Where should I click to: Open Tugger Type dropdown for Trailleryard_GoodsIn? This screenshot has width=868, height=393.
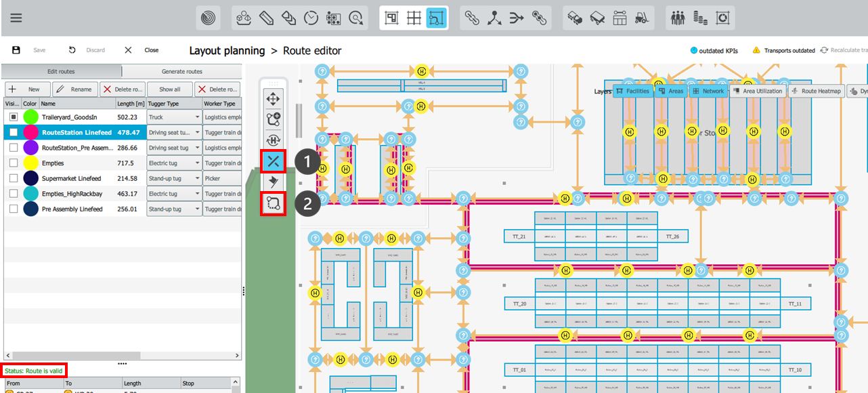pyautogui.click(x=175, y=117)
